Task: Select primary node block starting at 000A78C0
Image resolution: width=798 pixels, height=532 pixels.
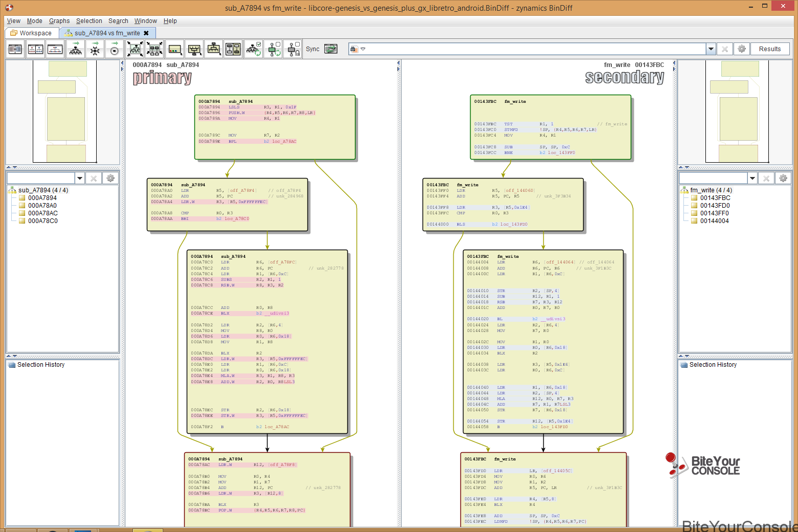Action: (x=267, y=342)
